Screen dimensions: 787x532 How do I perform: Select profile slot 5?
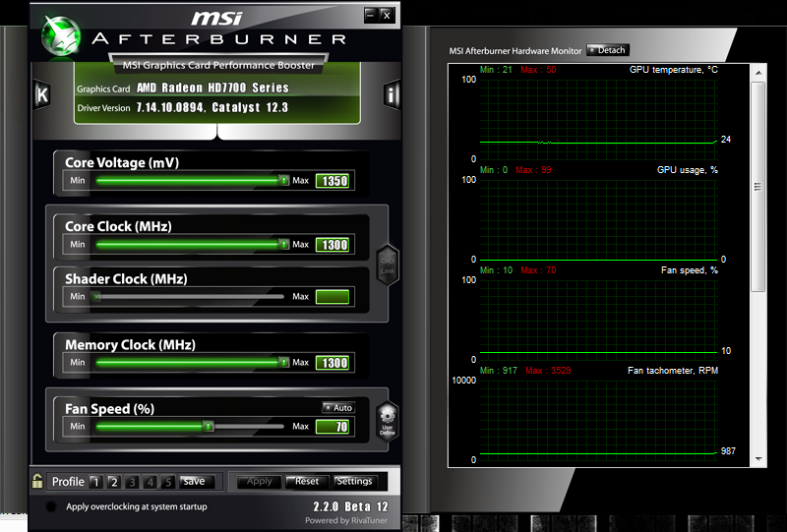point(168,482)
